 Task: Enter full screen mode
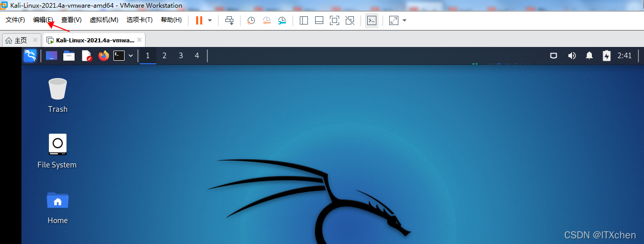(335, 20)
